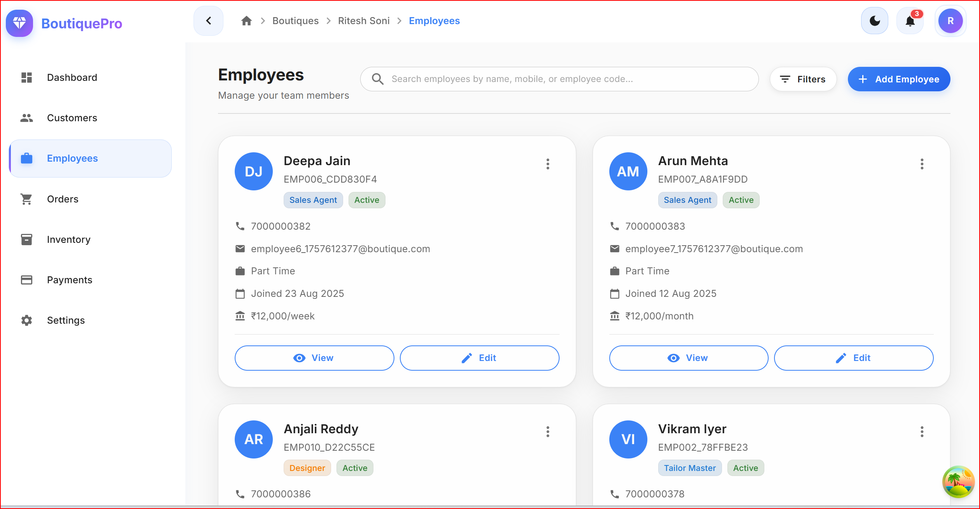980x509 pixels.
Task: View Deepa Jain's employee details
Action: click(x=314, y=358)
